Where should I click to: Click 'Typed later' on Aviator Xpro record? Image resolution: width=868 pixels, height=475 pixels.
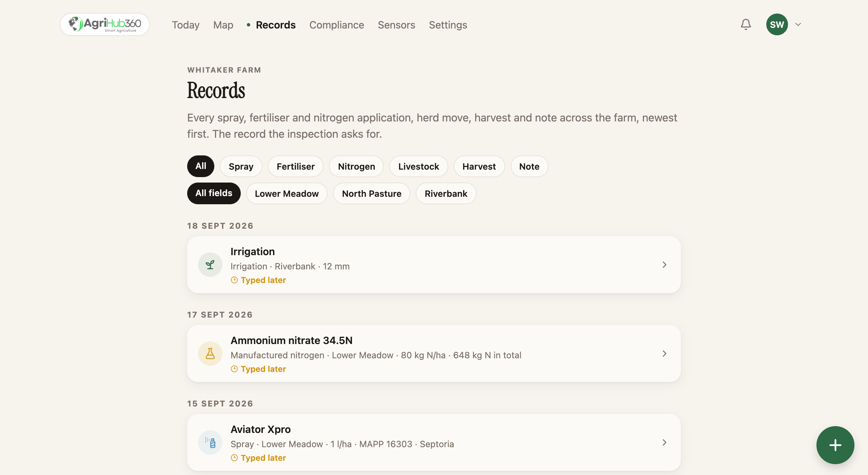tap(263, 458)
